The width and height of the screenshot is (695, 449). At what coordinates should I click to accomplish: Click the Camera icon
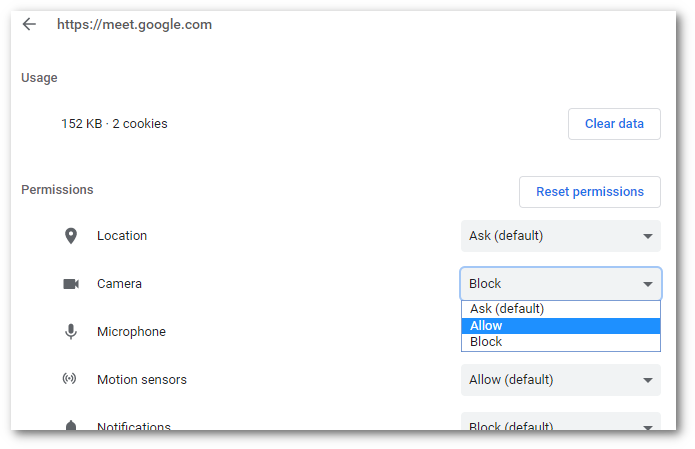pyautogui.click(x=71, y=284)
